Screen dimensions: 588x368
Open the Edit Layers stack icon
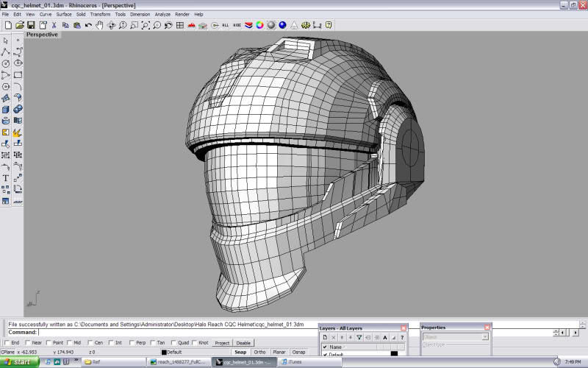pyautogui.click(x=248, y=25)
